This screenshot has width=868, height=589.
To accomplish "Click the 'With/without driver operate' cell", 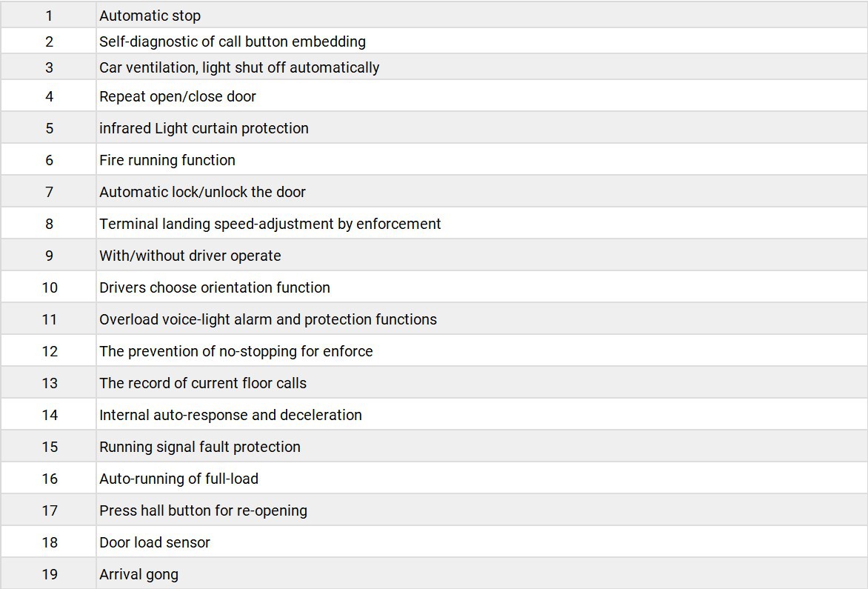I will [x=190, y=256].
